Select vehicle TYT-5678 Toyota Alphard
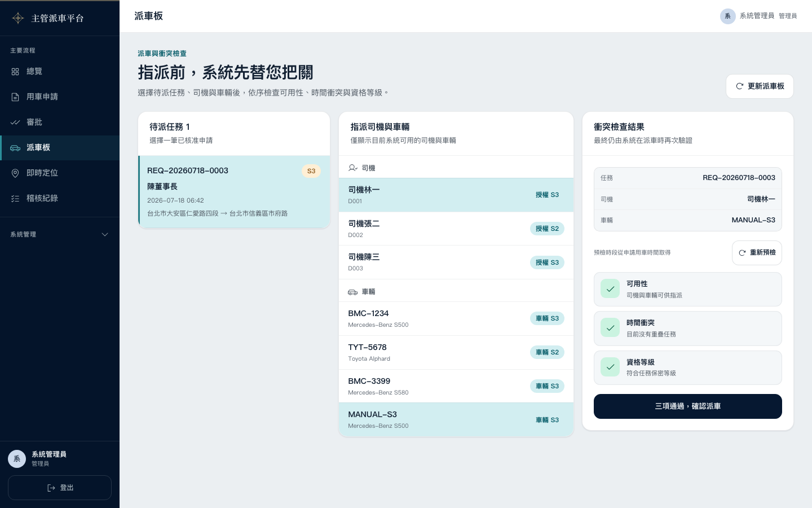This screenshot has width=812, height=508. click(456, 352)
